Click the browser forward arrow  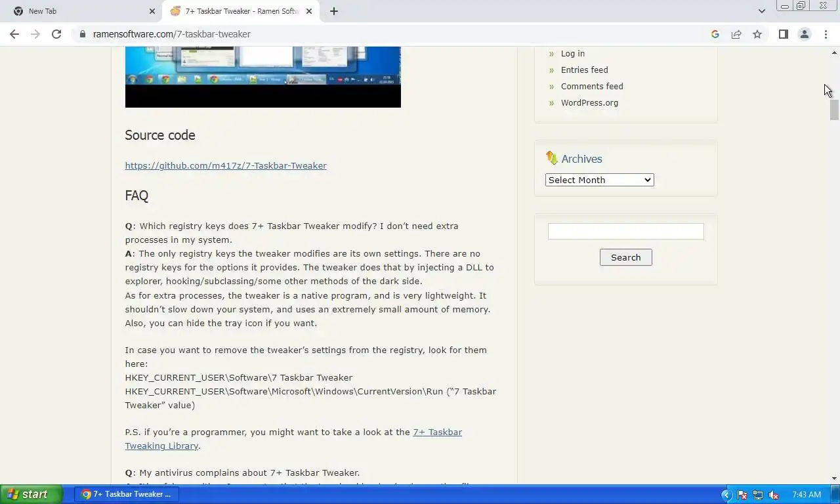tap(35, 34)
